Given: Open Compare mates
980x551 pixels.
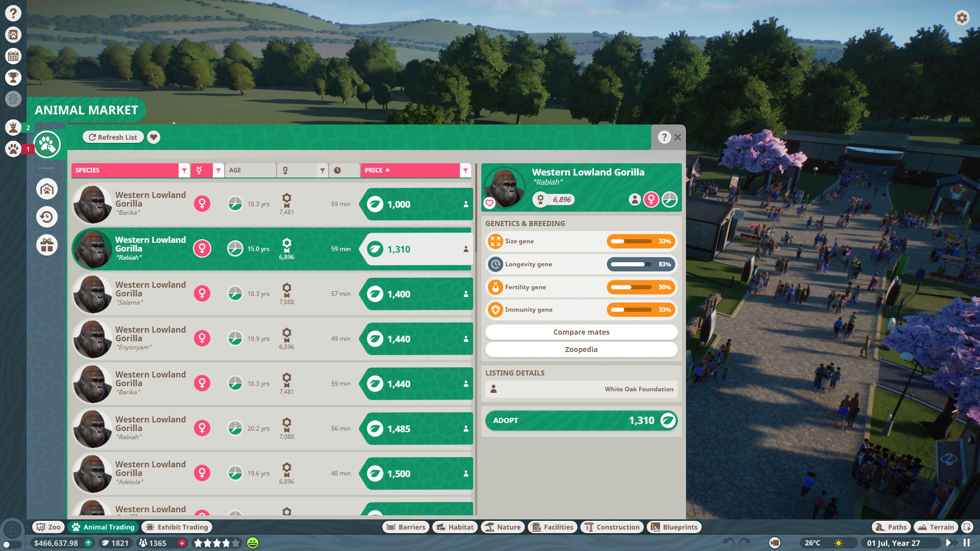Looking at the screenshot, I should point(581,332).
